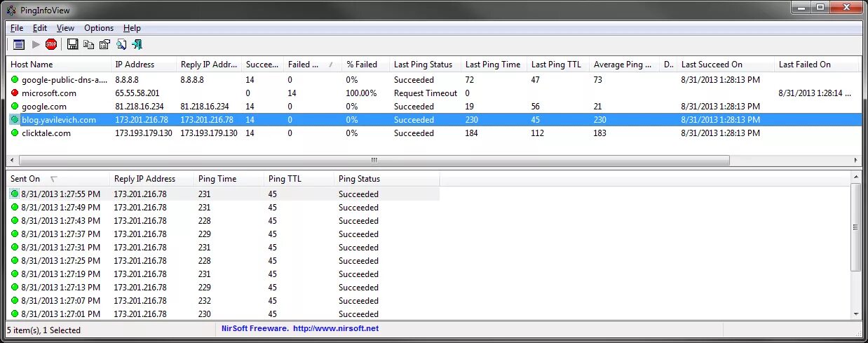Click green dot of 1:27:19 PM ping
The image size is (868, 343).
point(15,274)
